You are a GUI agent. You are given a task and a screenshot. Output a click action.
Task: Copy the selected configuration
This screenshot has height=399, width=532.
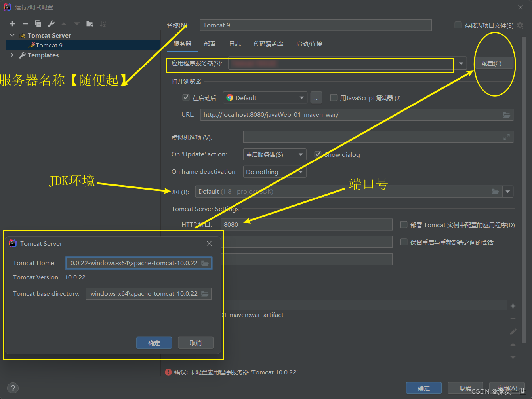[38, 24]
